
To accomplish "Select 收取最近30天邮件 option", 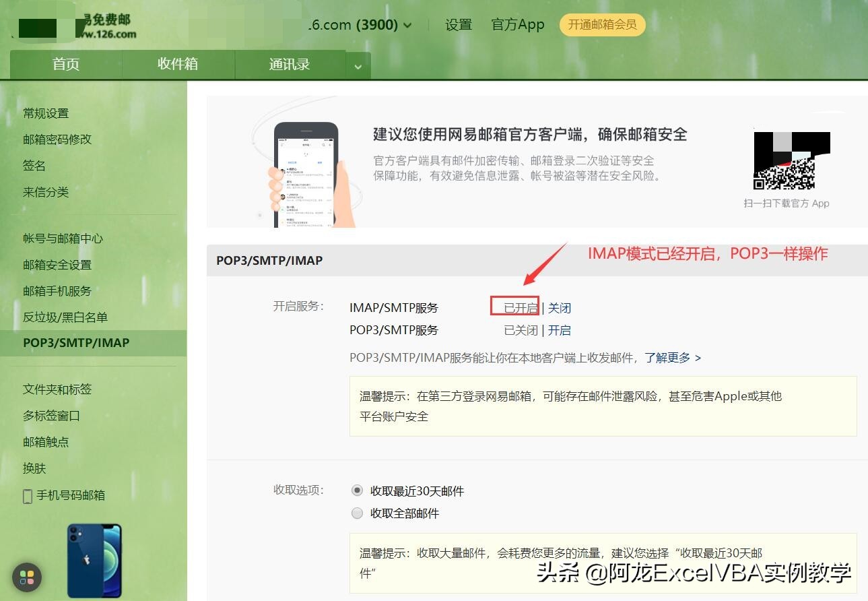I will [x=358, y=491].
